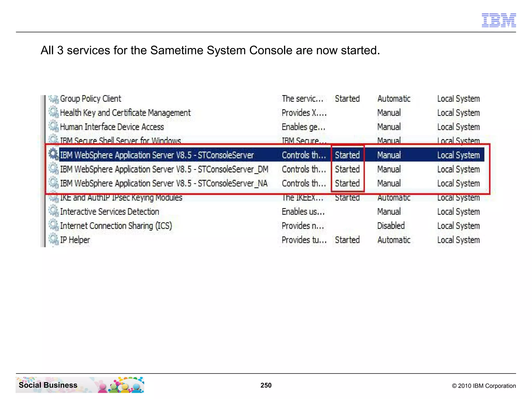Select IBM WebSphere Application Server V8.5 - STConsoleServer
Viewport: 532px width, 399px height.
[x=157, y=155]
